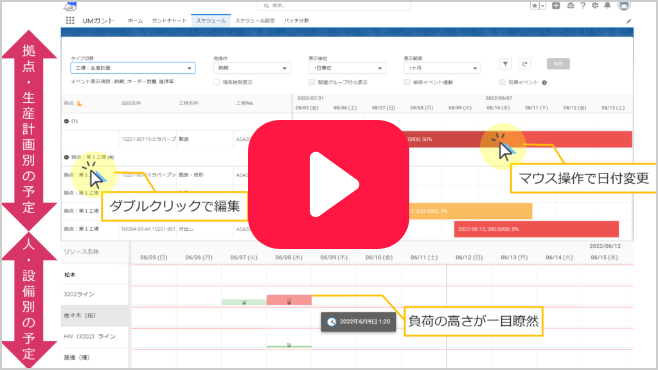
Task: Click the リソース名称 column header
Action: (x=81, y=252)
